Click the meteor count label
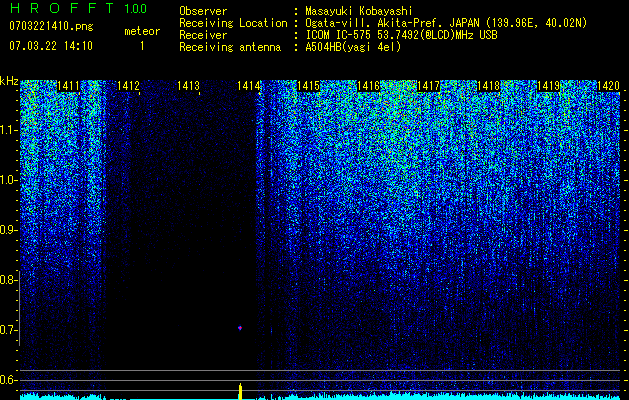This screenshot has height=400, width=629. click(142, 31)
